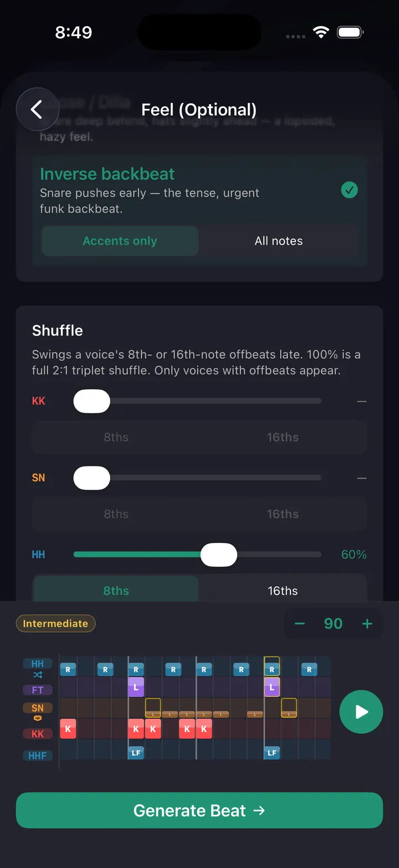Tap the first red K kick note
This screenshot has width=399, height=868.
68,729
